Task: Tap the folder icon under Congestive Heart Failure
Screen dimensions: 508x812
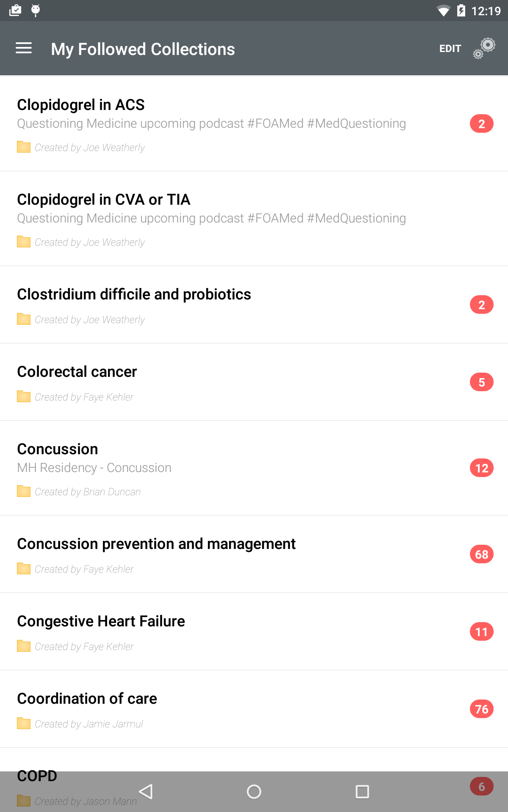Action: pyautogui.click(x=24, y=646)
